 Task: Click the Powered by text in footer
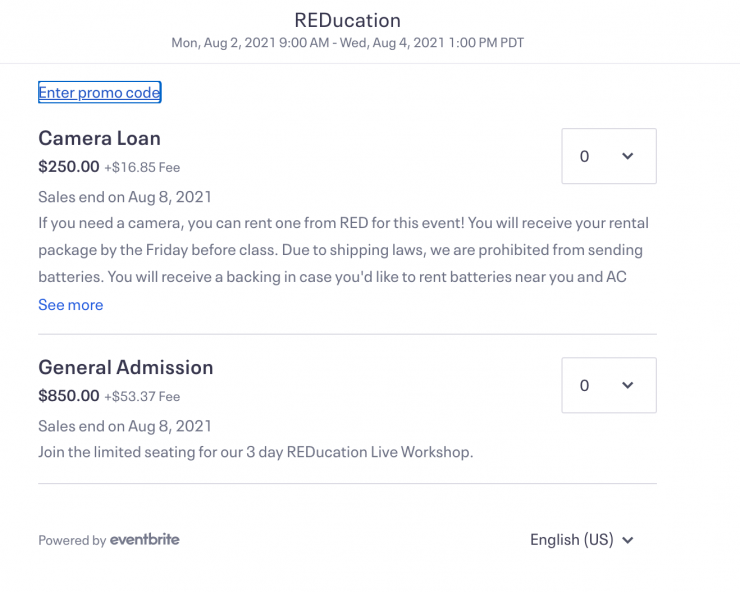pos(72,541)
